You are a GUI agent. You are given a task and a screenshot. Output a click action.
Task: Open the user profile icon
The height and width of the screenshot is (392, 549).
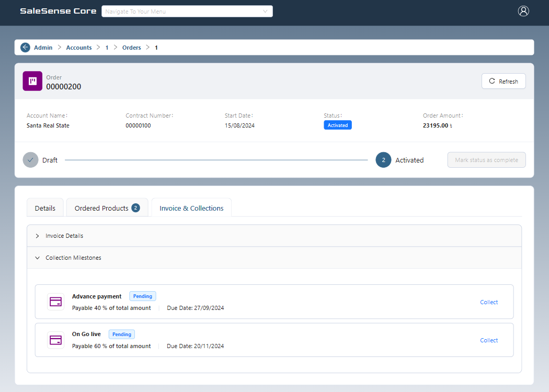tap(523, 11)
